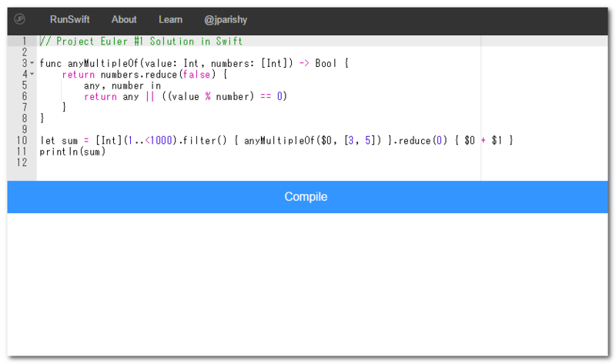
Task: Click on 'any, number in' text
Action: (122, 85)
